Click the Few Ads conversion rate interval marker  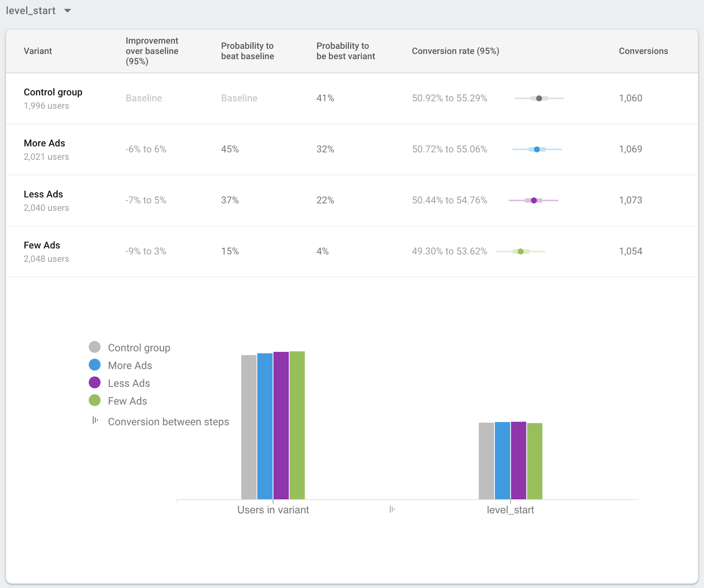point(521,252)
